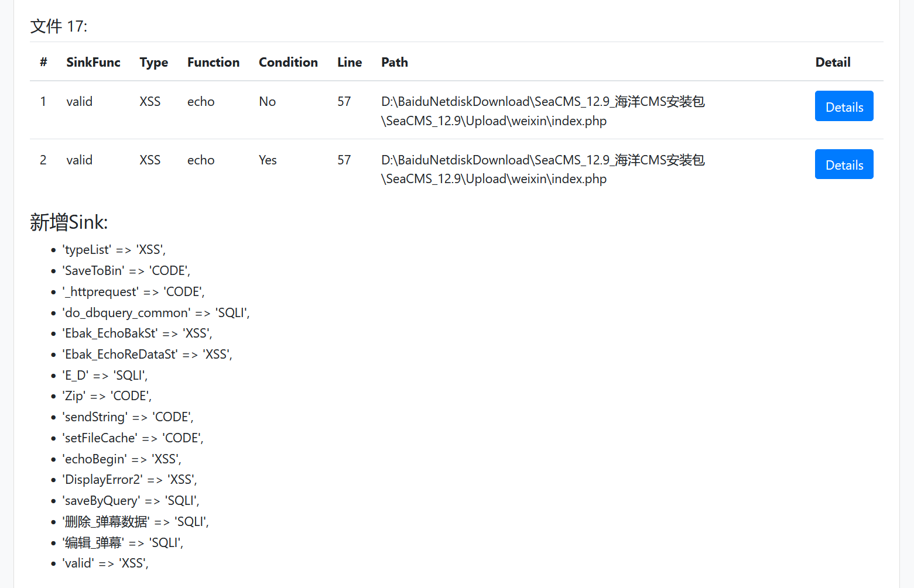
Task: Click the 'Yes' condition cell
Action: pos(268,160)
